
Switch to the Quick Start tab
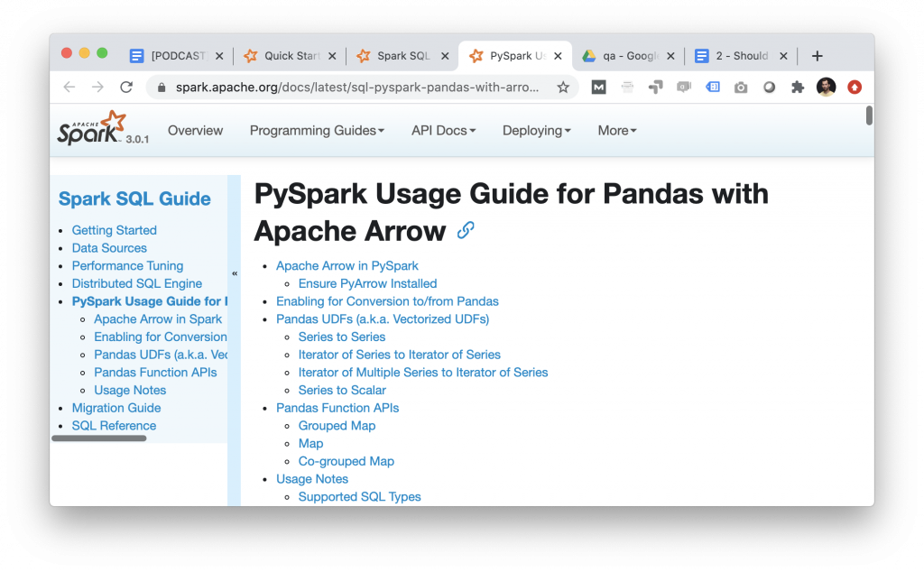point(289,55)
